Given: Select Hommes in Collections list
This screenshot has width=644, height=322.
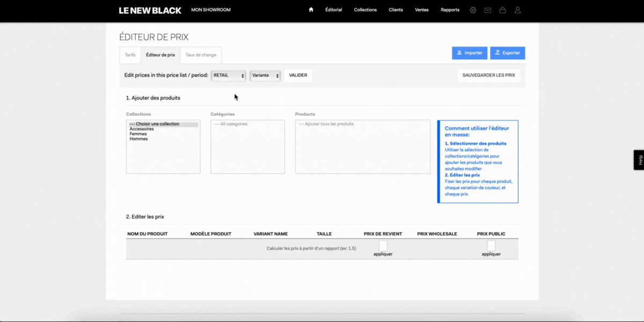Looking at the screenshot, I should [x=163, y=138].
